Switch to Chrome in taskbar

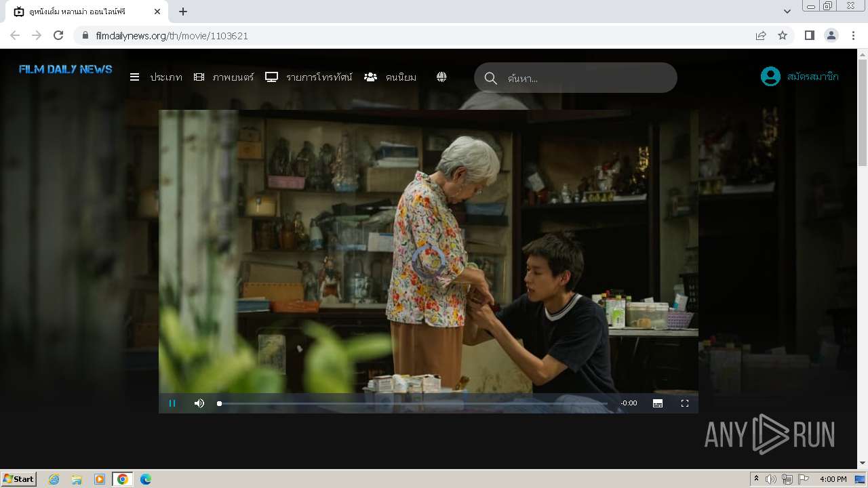coord(122,479)
